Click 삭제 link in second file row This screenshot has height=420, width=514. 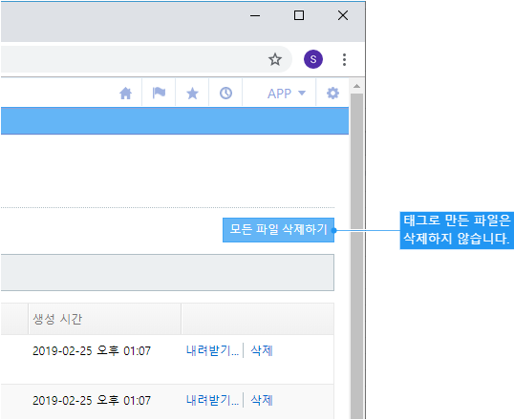click(x=262, y=400)
